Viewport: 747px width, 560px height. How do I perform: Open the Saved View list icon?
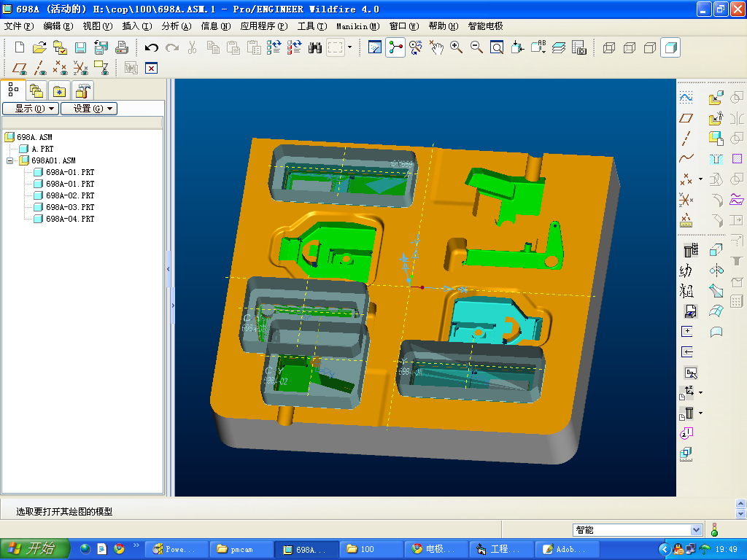pyautogui.click(x=538, y=47)
